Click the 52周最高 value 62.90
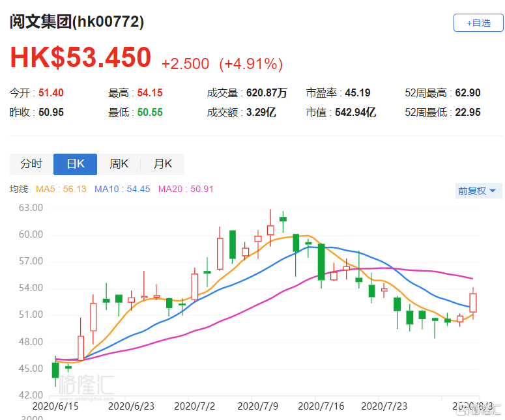The height and width of the screenshot is (420, 505). (x=468, y=93)
